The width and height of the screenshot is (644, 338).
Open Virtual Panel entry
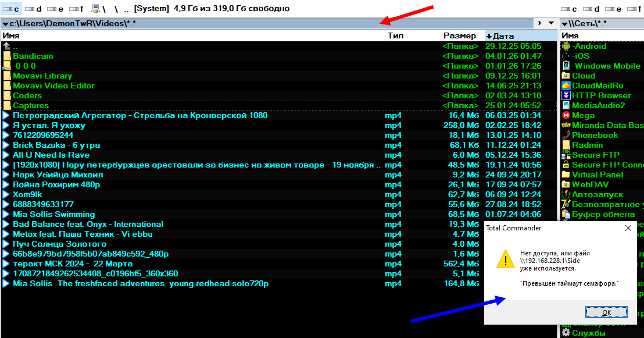tap(598, 175)
